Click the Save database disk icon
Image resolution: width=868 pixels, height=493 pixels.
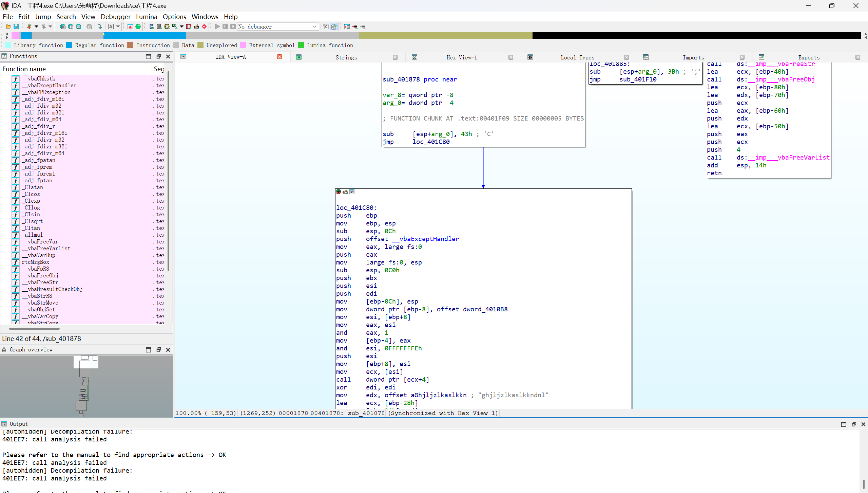point(16,26)
